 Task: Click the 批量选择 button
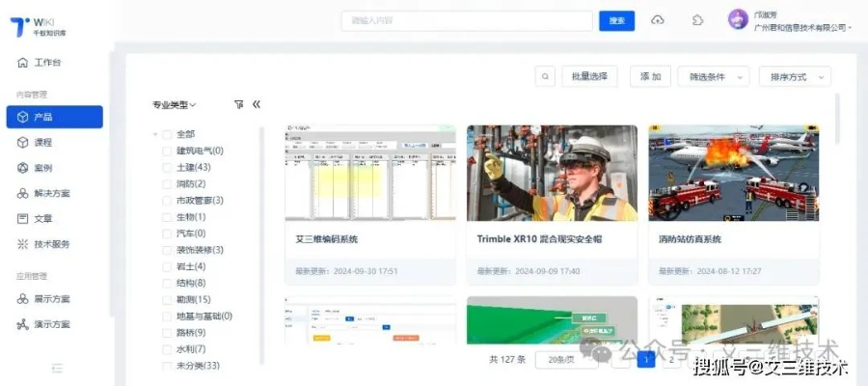point(589,76)
